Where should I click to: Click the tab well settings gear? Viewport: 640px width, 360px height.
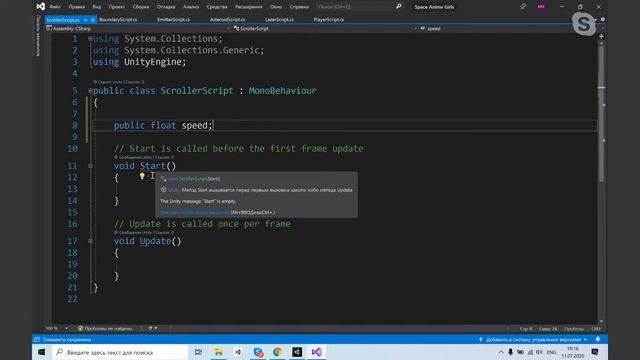click(x=603, y=19)
